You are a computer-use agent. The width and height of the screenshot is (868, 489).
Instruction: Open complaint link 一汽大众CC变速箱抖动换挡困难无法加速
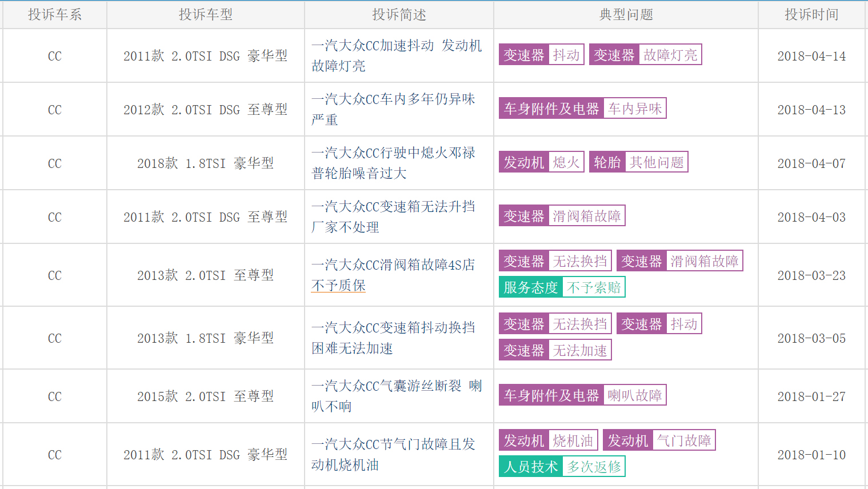point(393,338)
